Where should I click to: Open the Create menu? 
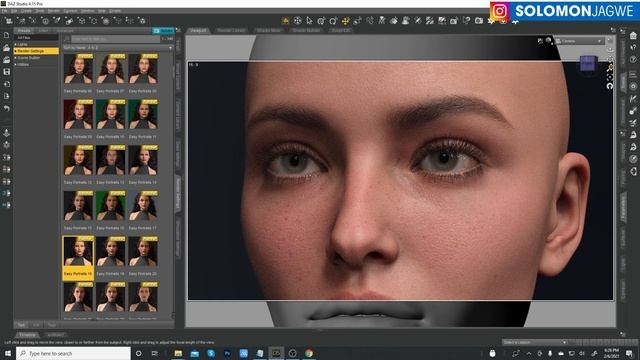pyautogui.click(x=26, y=11)
